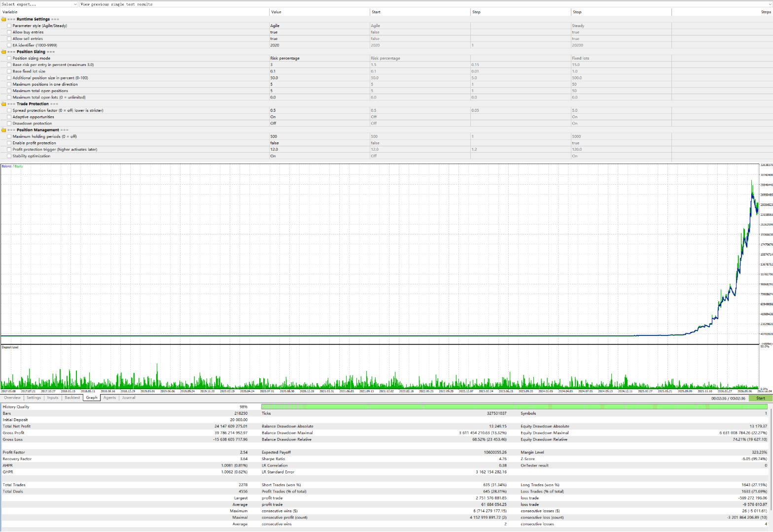Screen dimensions: 773x532
Task: Edit Base risk per entry value 3
Action: pyautogui.click(x=319, y=65)
